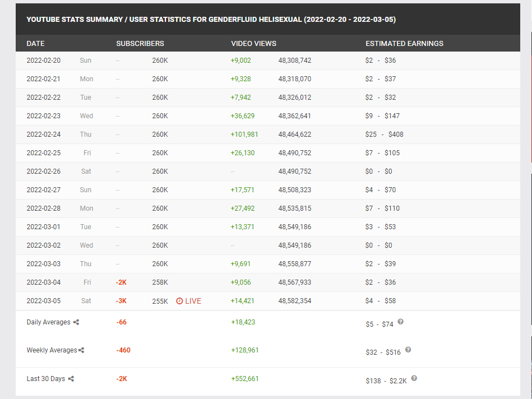Click the +552,661 last 30 days views
Image resolution: width=532 pixels, height=399 pixels.
[x=245, y=379]
